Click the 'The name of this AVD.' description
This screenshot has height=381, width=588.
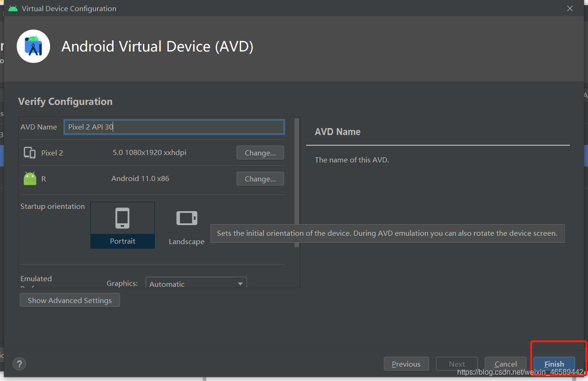(352, 160)
